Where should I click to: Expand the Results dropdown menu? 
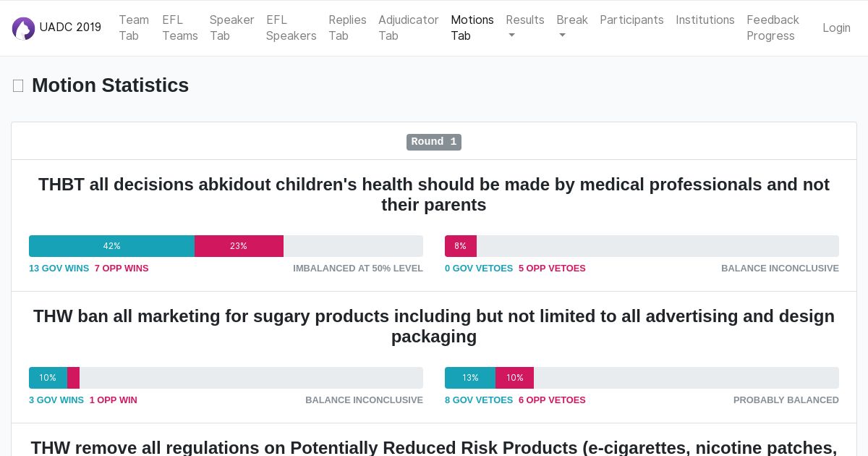(525, 28)
